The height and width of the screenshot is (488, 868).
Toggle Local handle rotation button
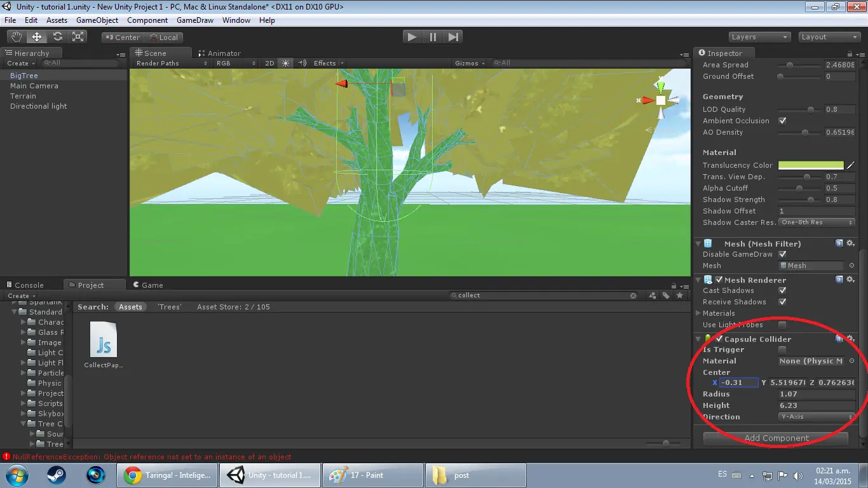tap(163, 37)
